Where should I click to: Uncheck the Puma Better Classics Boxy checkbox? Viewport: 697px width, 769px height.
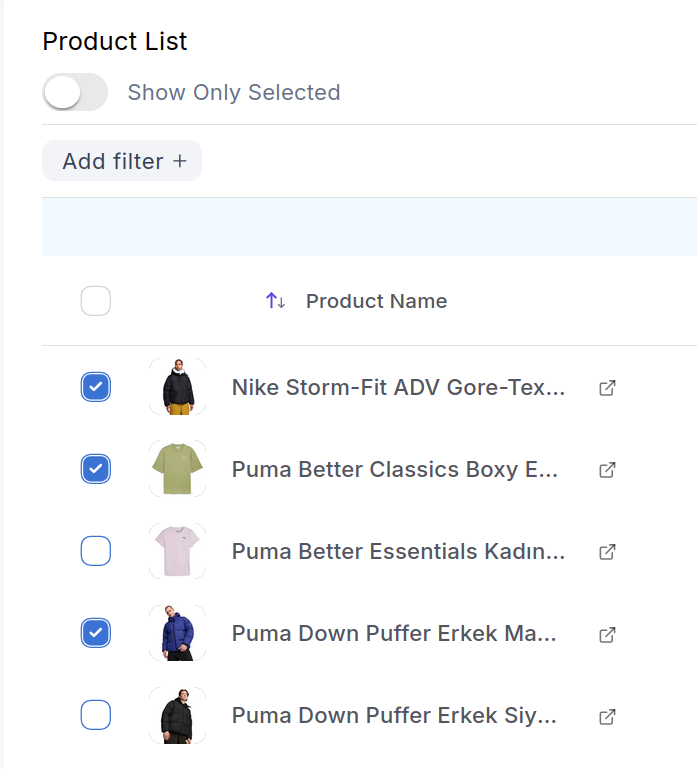96,469
